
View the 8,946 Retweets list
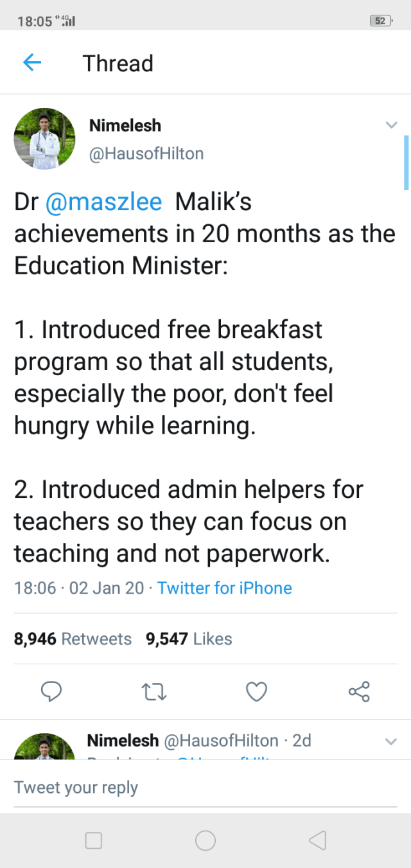click(73, 639)
